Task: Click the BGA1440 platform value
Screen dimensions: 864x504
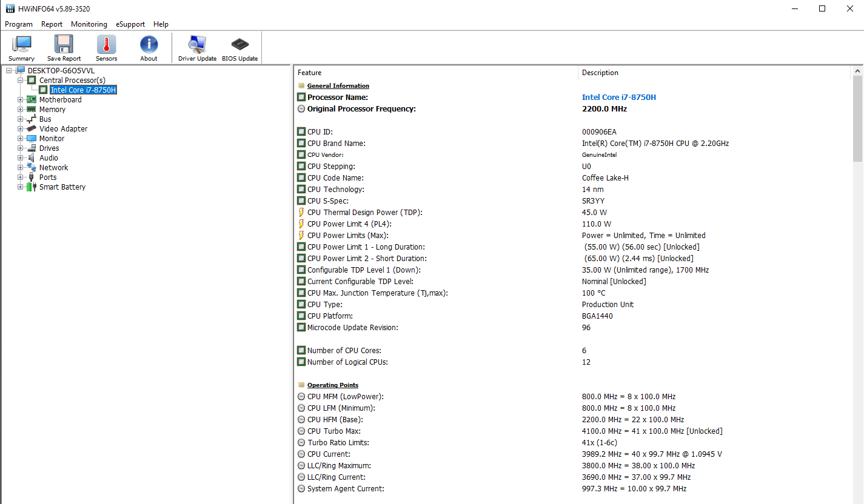Action: tap(597, 316)
